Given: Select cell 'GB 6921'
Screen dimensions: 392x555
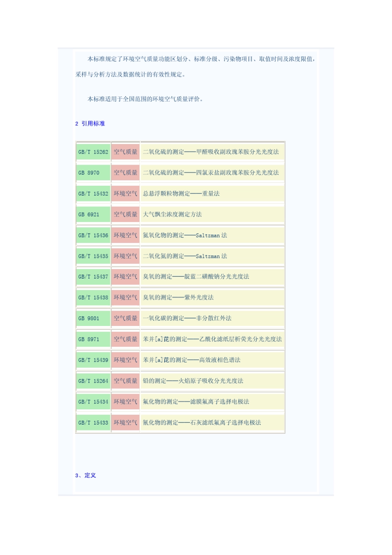Looking at the screenshot, I should coord(93,215).
